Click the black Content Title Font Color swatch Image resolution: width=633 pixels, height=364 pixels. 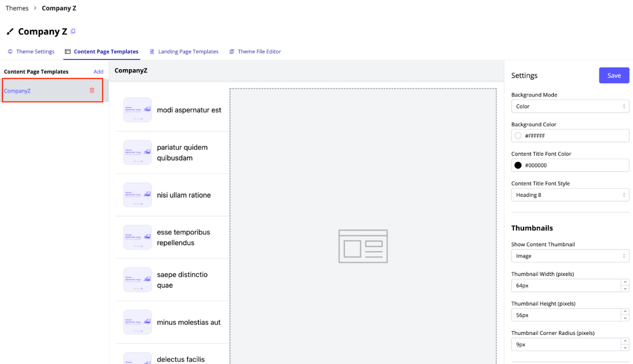click(518, 165)
